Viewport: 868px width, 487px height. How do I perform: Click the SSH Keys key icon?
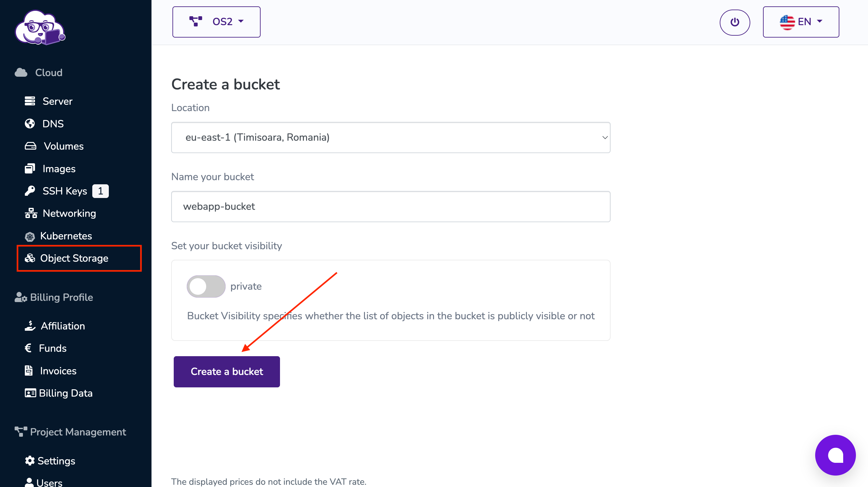(30, 191)
